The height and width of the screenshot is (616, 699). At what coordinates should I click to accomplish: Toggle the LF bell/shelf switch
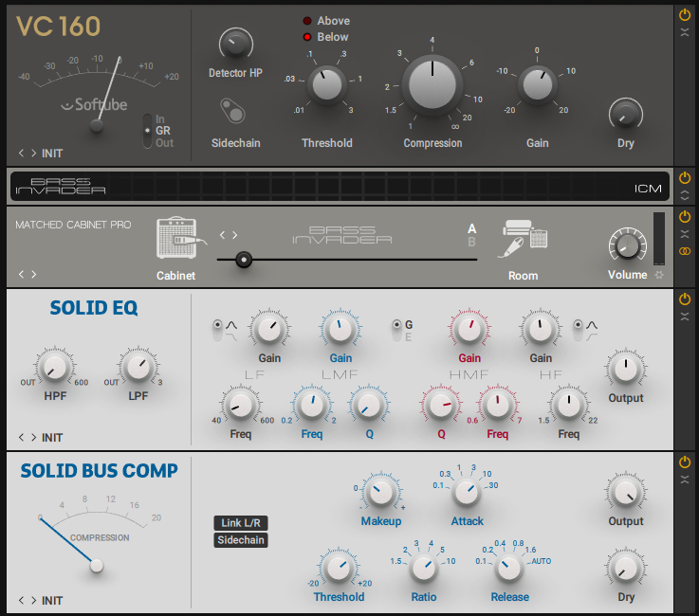pyautogui.click(x=217, y=330)
